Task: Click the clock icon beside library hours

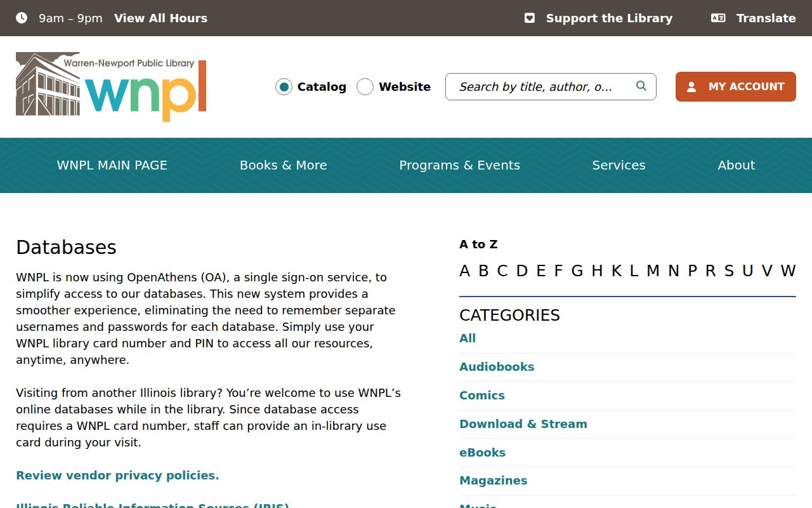Action: point(22,18)
